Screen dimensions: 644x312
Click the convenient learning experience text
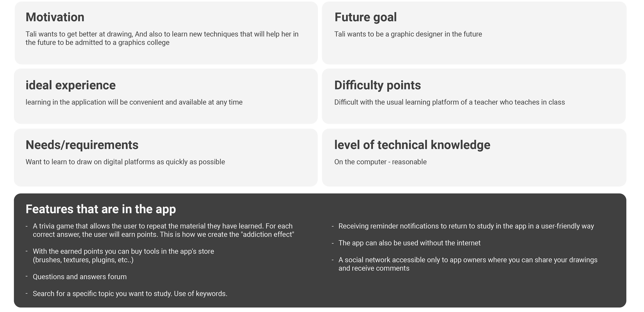tap(134, 102)
